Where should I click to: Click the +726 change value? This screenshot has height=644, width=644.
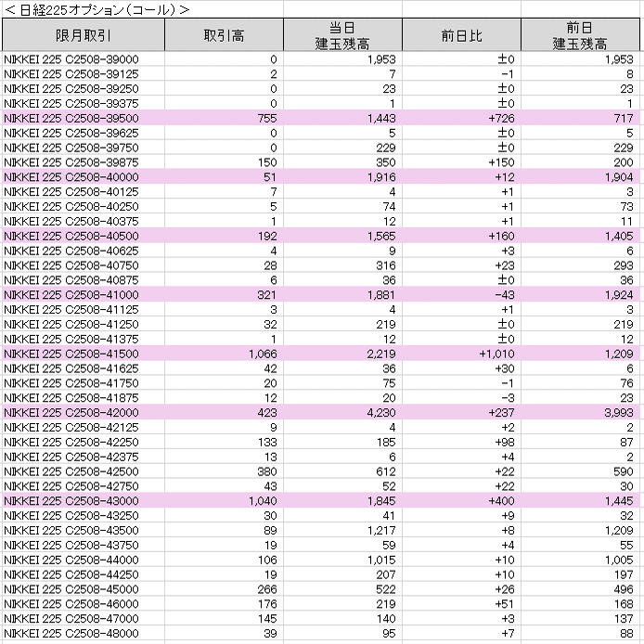point(501,118)
